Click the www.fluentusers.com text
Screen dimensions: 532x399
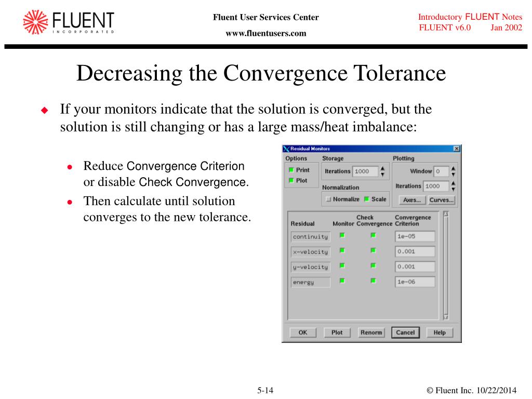pos(266,33)
